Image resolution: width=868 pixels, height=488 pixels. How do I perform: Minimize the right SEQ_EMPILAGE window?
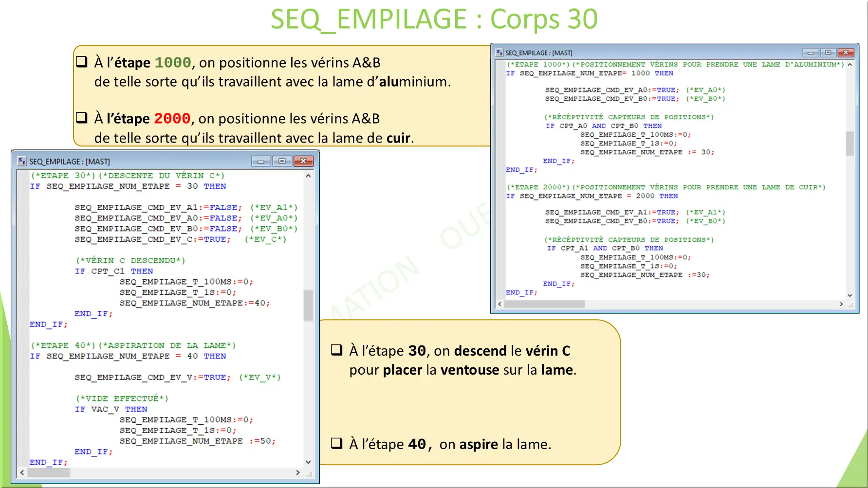pos(811,52)
